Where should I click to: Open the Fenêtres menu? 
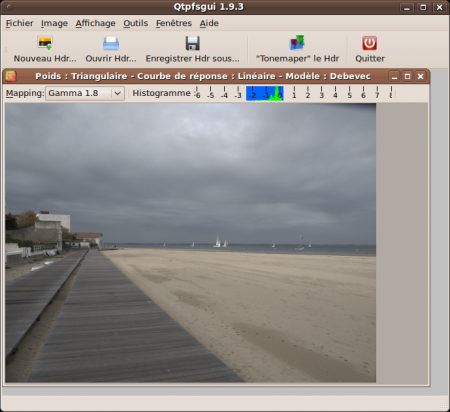[174, 23]
